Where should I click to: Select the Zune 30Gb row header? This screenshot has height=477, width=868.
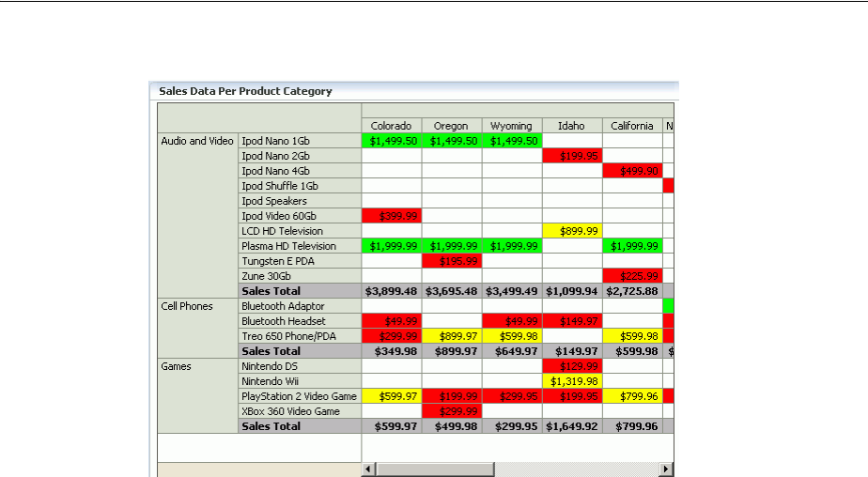[x=300, y=275]
